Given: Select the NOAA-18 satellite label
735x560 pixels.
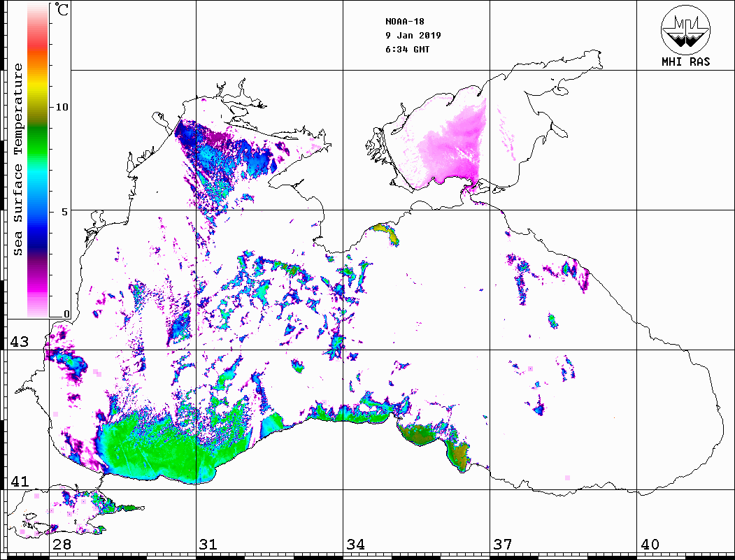Looking at the screenshot, I should 405,22.
